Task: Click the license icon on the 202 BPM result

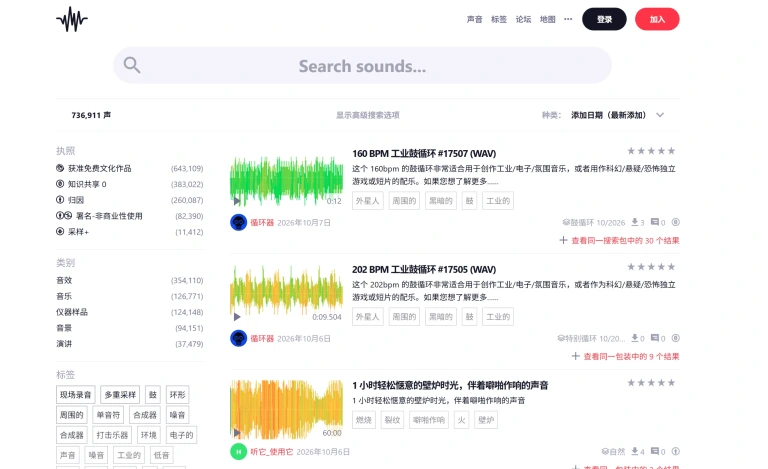Action: tap(675, 338)
